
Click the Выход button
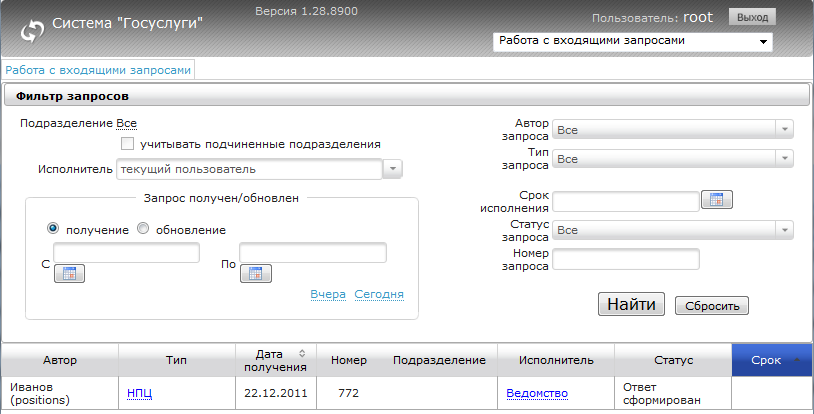(x=752, y=17)
